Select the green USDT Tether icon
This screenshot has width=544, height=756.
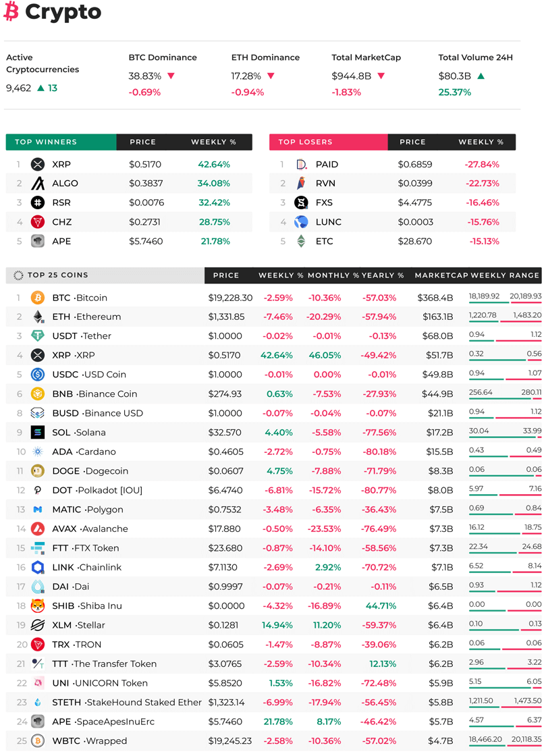click(x=38, y=335)
